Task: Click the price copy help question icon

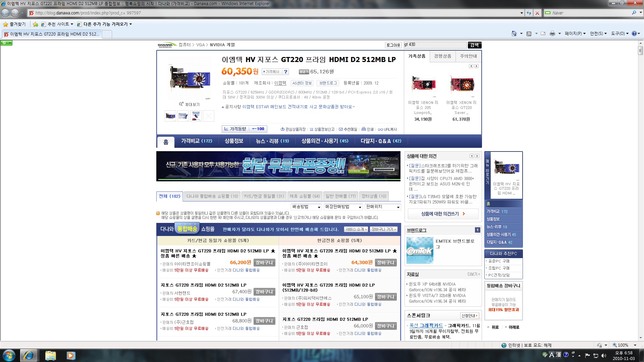Action: 285,72
